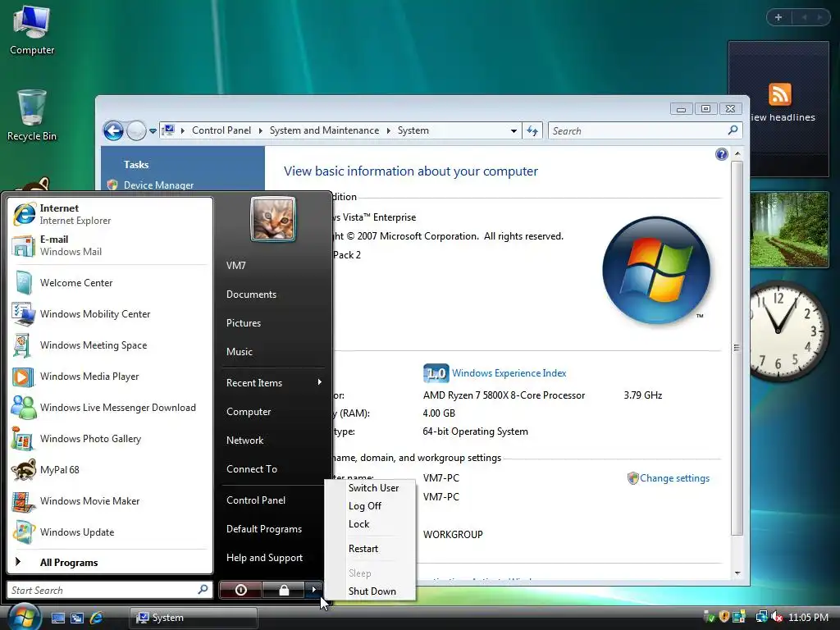Click Switch between windows quick launch icon
The height and width of the screenshot is (630, 840).
pos(77,618)
